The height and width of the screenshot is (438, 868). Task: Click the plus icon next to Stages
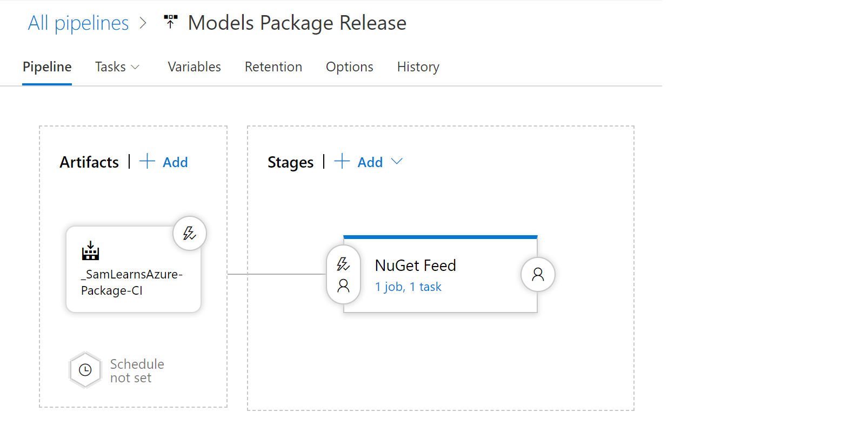[342, 162]
